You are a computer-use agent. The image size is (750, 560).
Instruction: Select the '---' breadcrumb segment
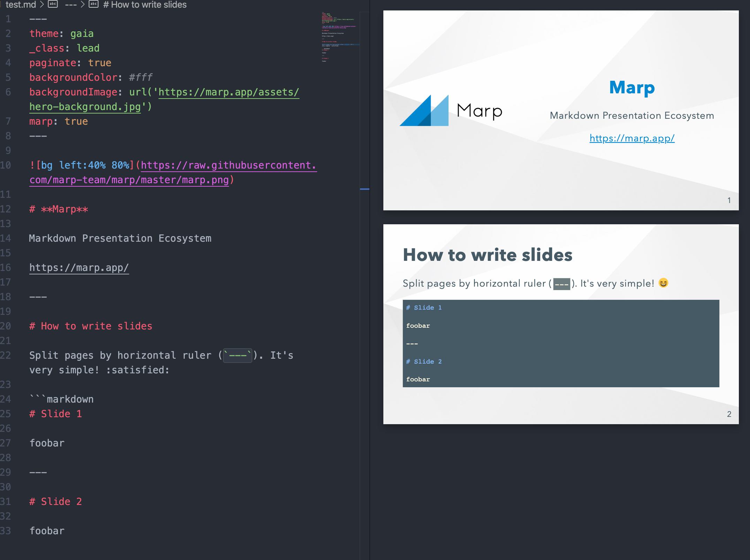point(71,5)
